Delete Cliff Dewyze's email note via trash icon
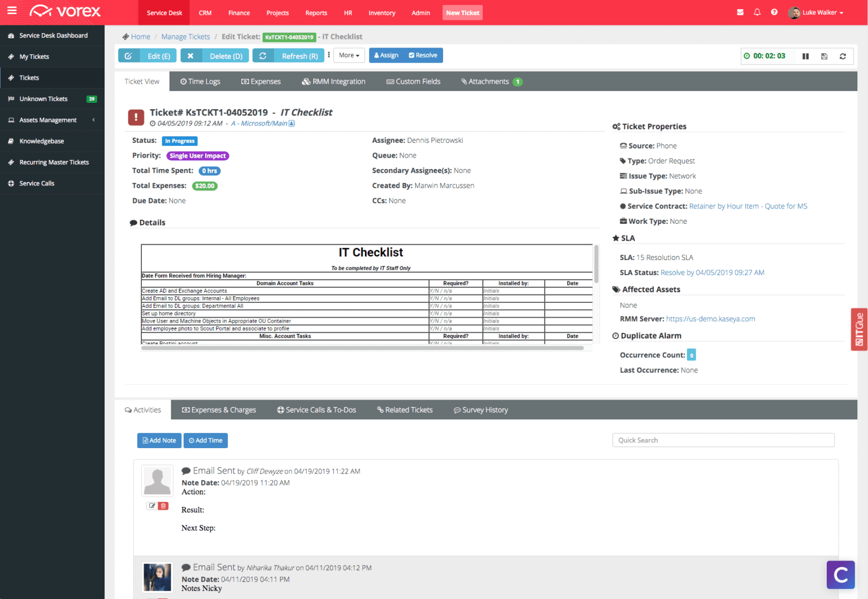 click(164, 505)
